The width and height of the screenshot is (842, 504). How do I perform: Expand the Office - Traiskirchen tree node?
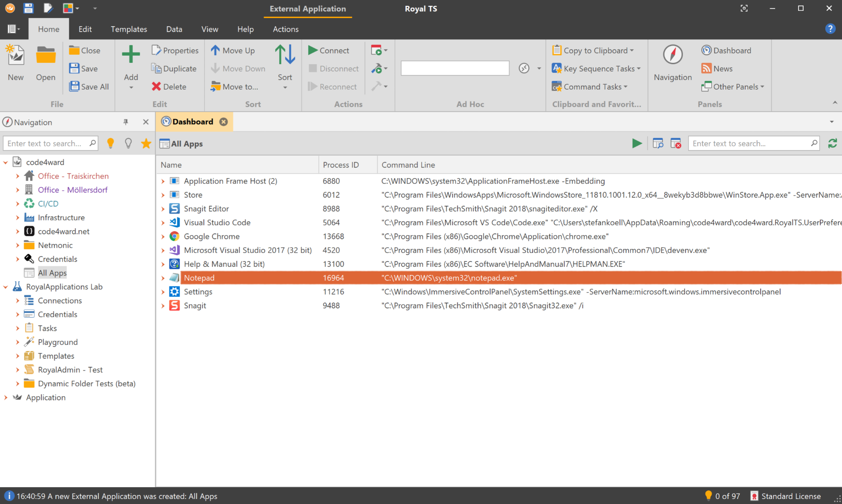pos(17,176)
